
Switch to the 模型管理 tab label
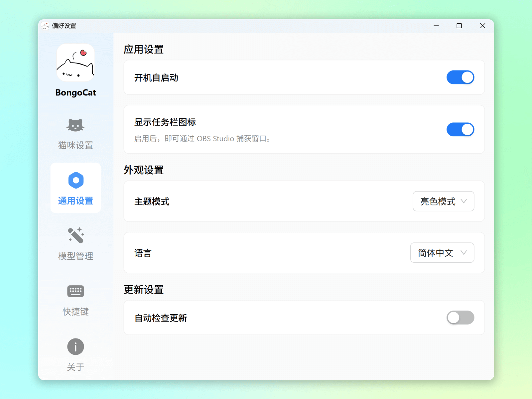click(76, 256)
